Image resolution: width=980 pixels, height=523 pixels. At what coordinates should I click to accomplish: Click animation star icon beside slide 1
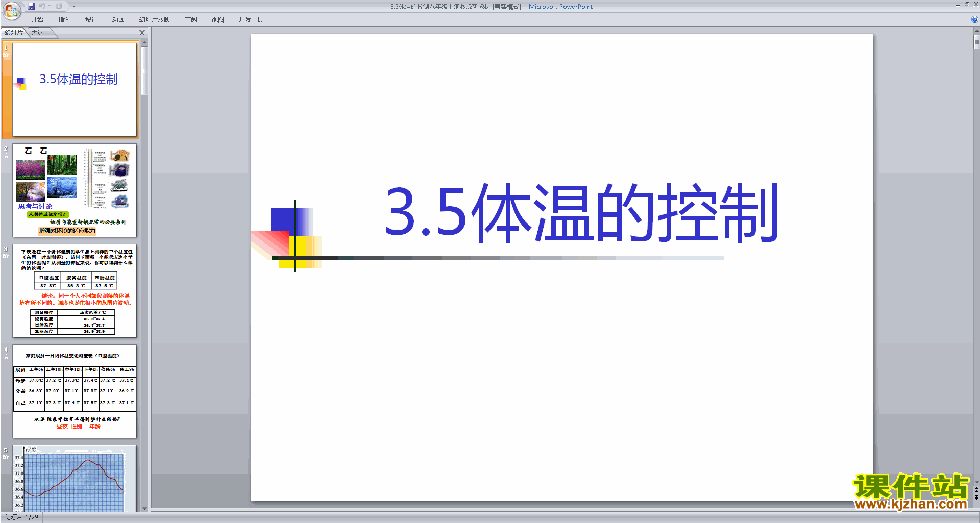(x=6, y=55)
